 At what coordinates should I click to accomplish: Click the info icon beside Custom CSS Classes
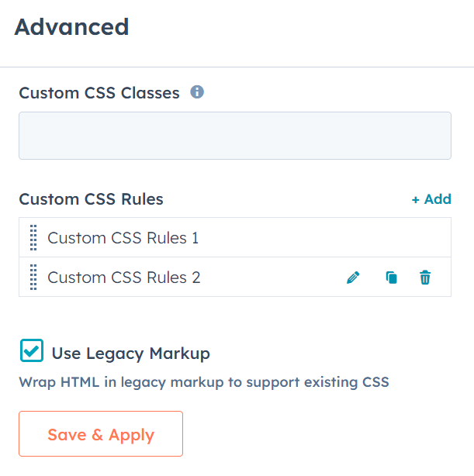coord(197,91)
